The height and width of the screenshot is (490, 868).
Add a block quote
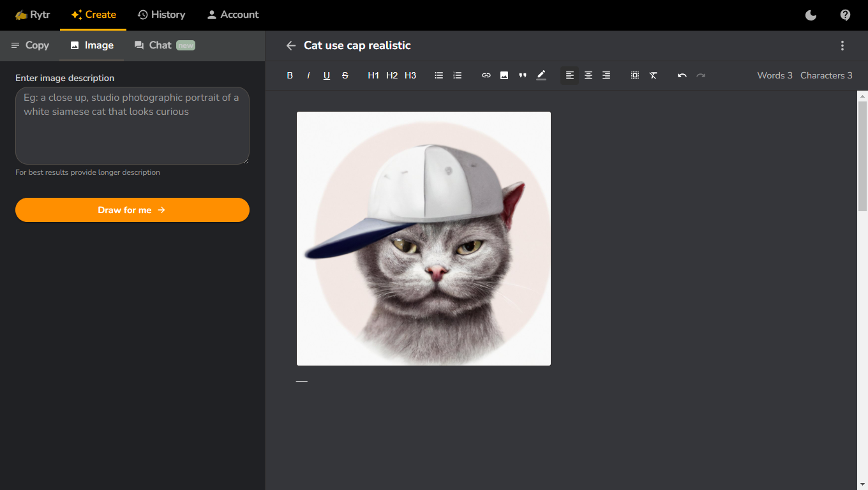pos(523,75)
